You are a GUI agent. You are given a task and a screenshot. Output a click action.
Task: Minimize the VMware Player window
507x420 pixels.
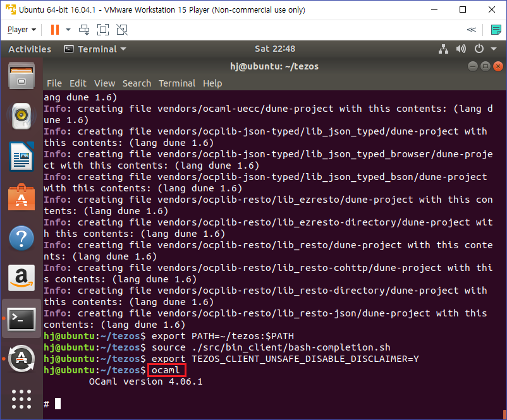(434, 9)
